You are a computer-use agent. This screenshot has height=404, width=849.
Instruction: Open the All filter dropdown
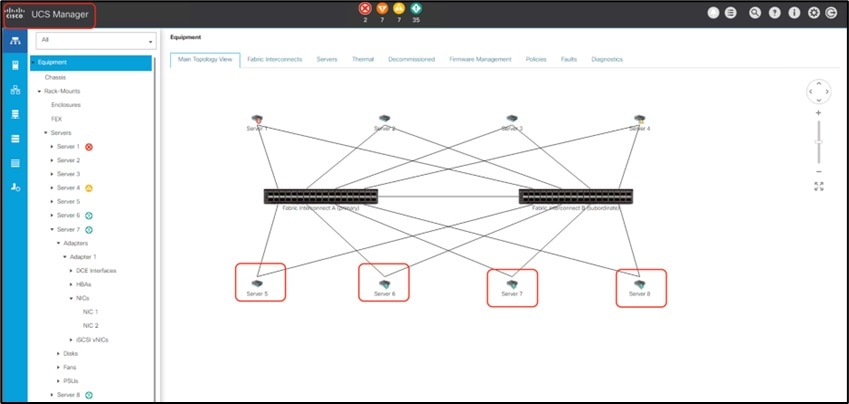coord(96,41)
